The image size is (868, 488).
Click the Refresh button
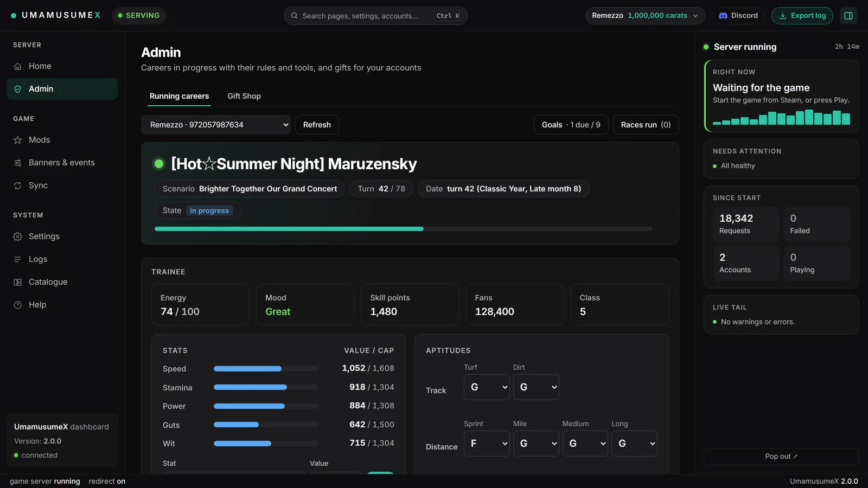coord(317,125)
